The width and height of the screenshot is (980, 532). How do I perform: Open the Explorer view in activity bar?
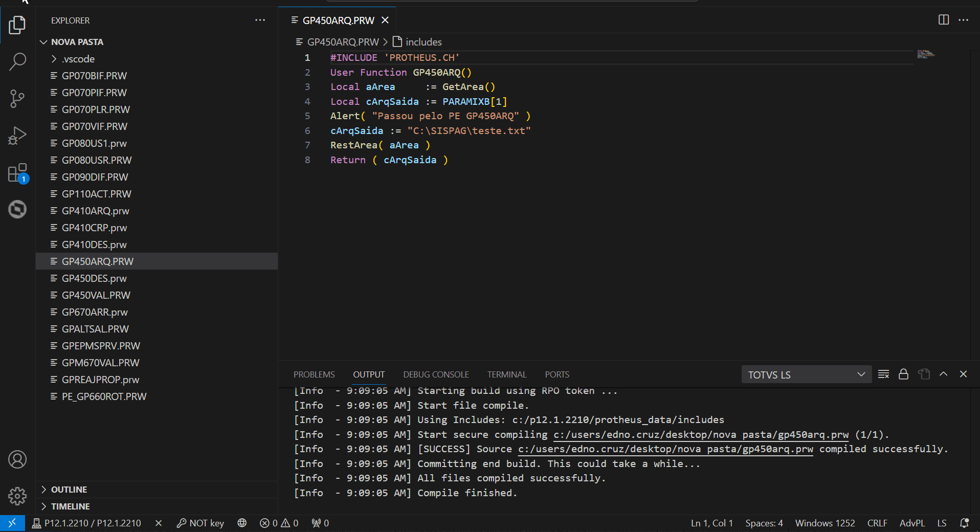coord(17,25)
